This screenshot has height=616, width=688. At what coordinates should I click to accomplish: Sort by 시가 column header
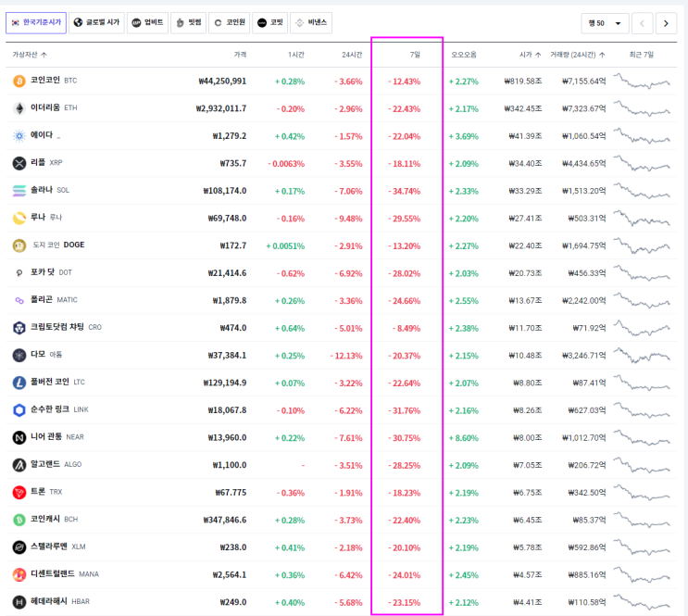point(530,55)
